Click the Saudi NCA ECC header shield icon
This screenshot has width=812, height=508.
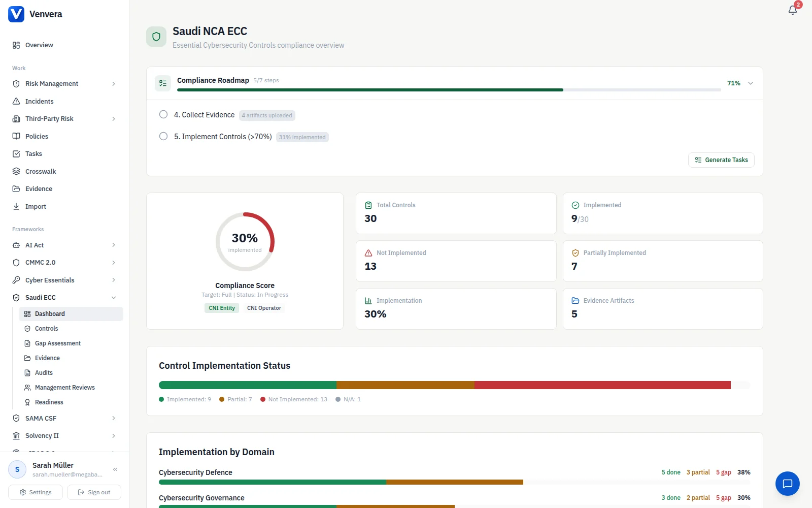point(156,37)
